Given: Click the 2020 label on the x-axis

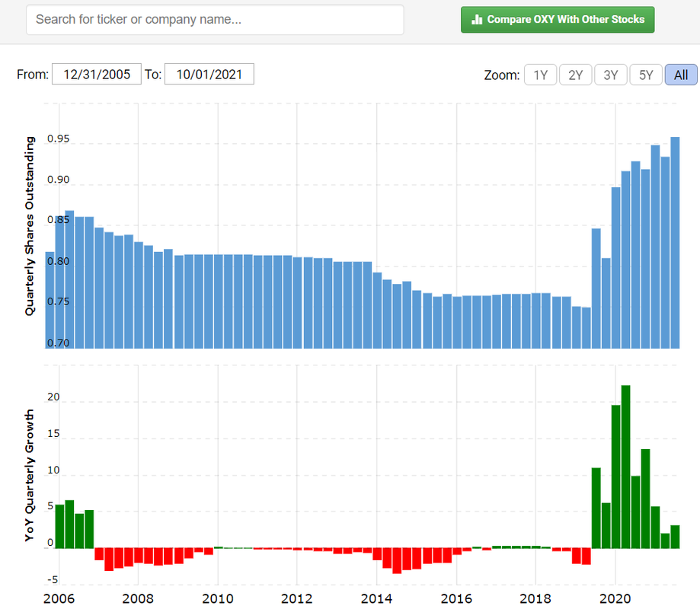Looking at the screenshot, I should coord(615,599).
